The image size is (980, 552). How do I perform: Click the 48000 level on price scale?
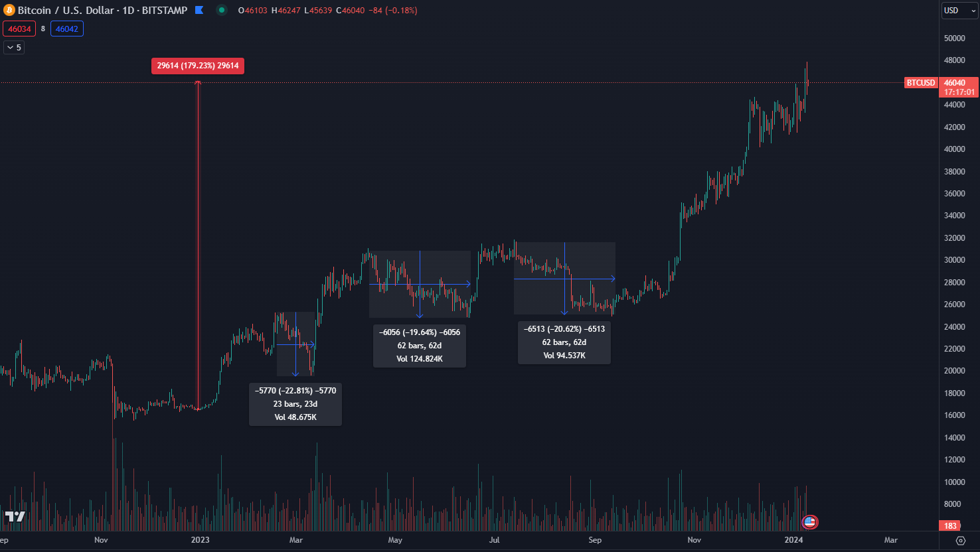tap(954, 60)
